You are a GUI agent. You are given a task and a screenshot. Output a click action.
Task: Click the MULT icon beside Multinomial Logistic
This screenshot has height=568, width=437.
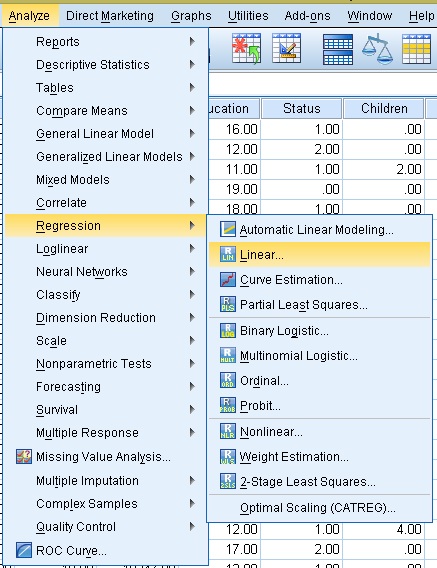pyautogui.click(x=228, y=355)
